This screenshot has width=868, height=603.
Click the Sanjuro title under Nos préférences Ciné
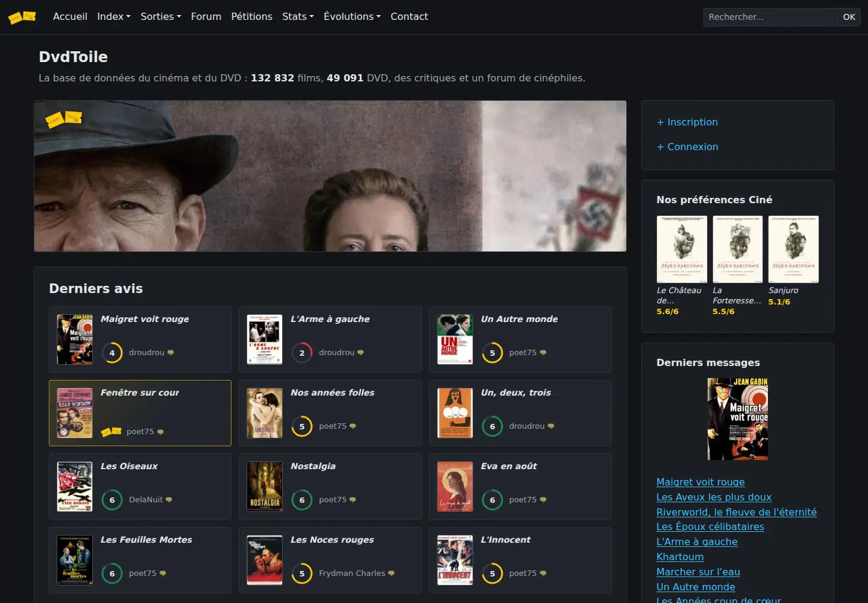(783, 291)
